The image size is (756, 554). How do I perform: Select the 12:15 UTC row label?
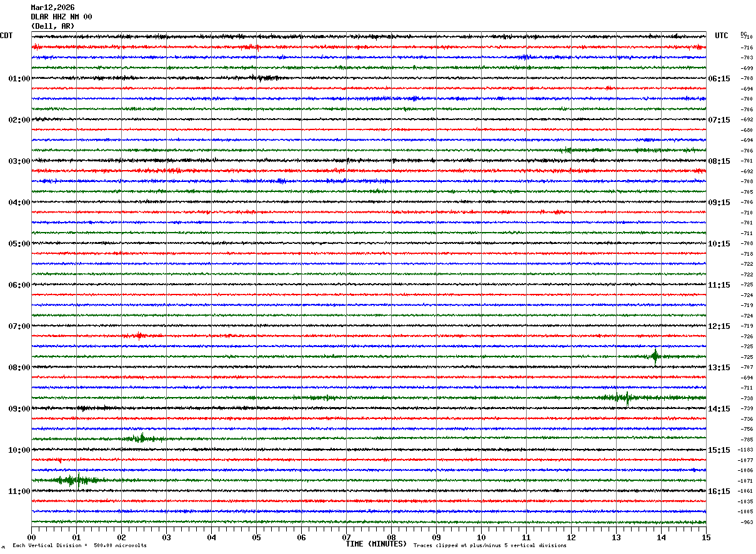[719, 326]
